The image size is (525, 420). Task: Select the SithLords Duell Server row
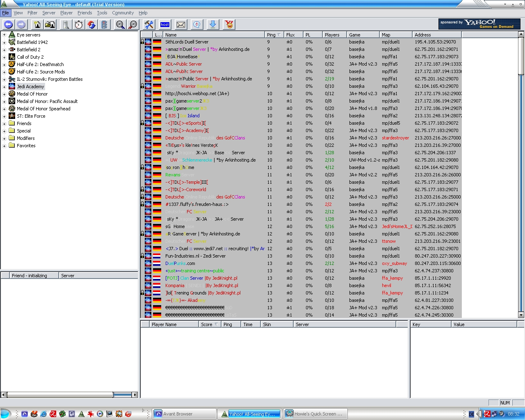[301, 42]
